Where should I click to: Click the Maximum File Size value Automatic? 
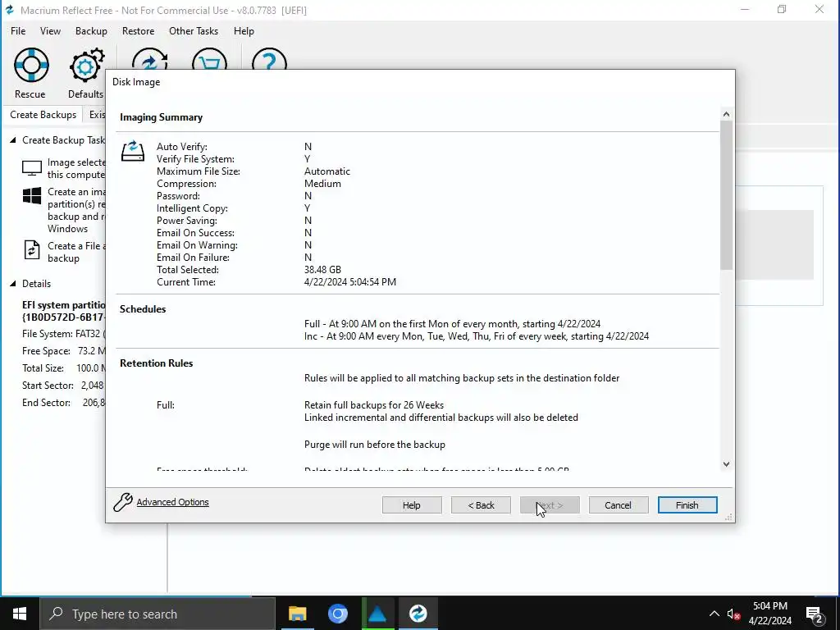[x=326, y=171]
